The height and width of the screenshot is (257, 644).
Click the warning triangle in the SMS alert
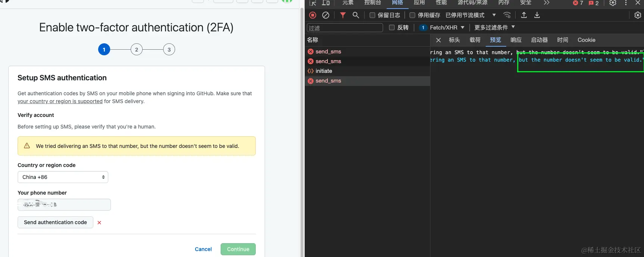(27, 146)
